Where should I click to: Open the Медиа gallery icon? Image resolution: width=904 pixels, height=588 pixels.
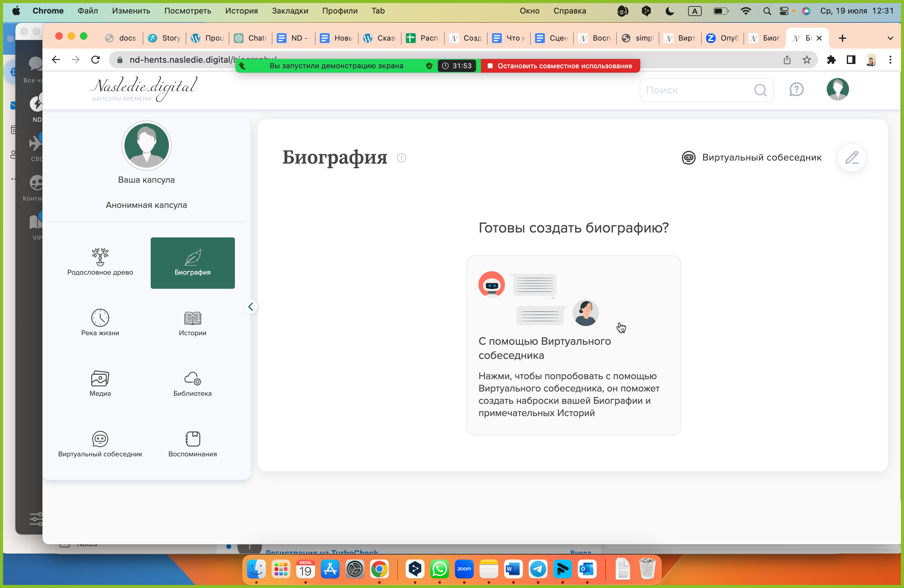[x=100, y=378]
